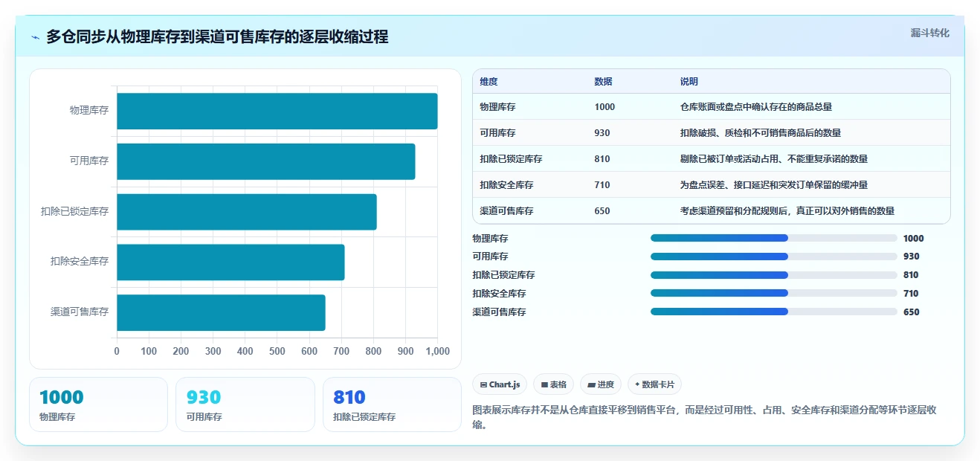Click the description starting 剔除已被订单或活动占用
Image resolution: width=980 pixels, height=461 pixels.
tap(773, 159)
